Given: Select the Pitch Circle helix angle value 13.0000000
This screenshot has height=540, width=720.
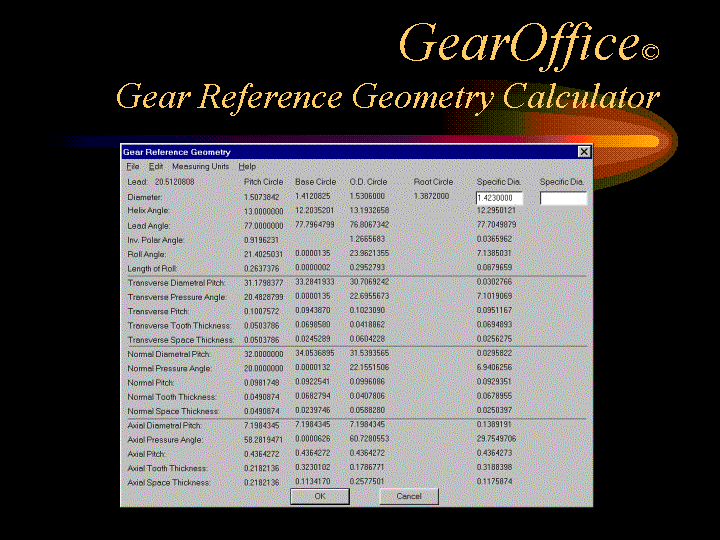Looking at the screenshot, I should pos(264,211).
